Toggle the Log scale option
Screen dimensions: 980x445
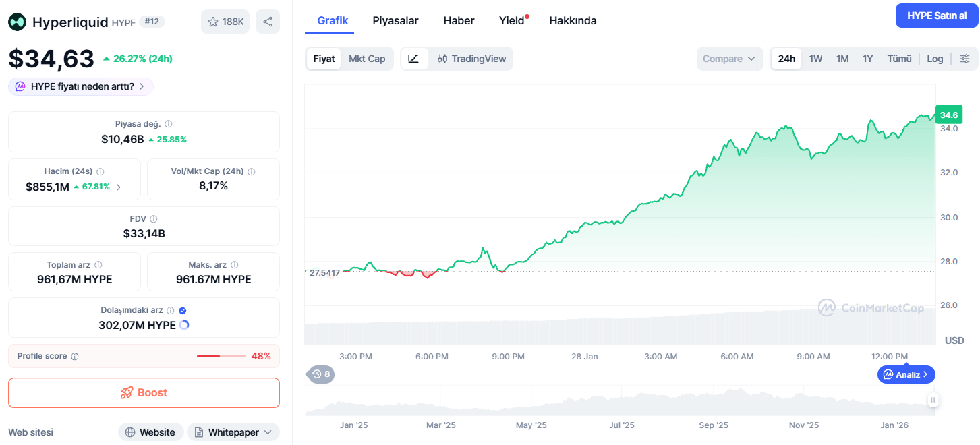[x=935, y=59]
